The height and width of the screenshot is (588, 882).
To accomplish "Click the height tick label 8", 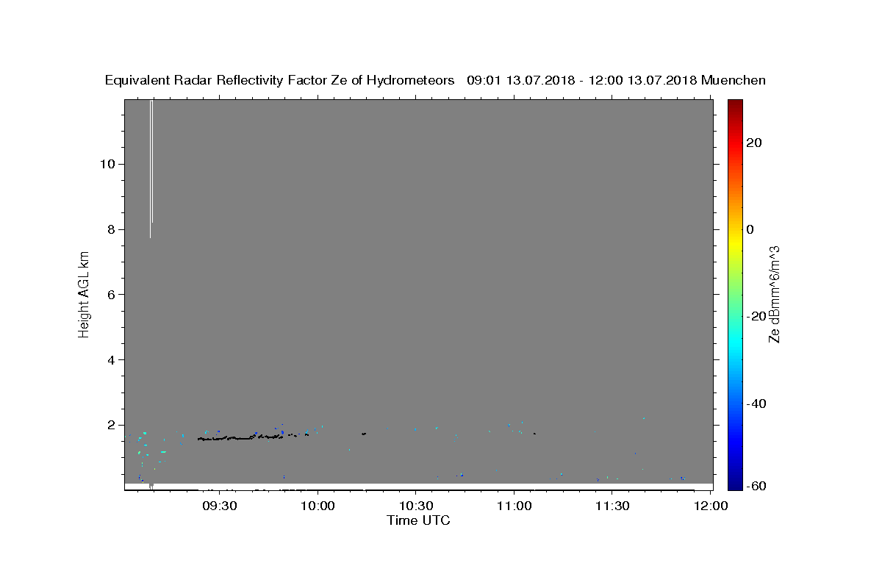I will (110, 229).
